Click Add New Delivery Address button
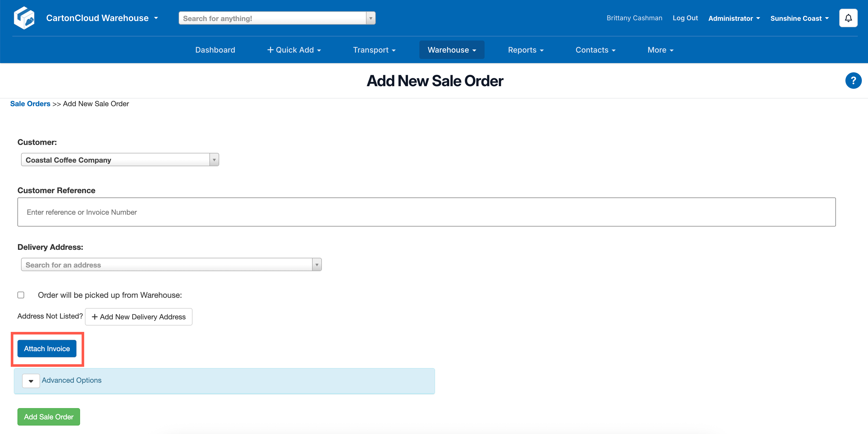 139,317
